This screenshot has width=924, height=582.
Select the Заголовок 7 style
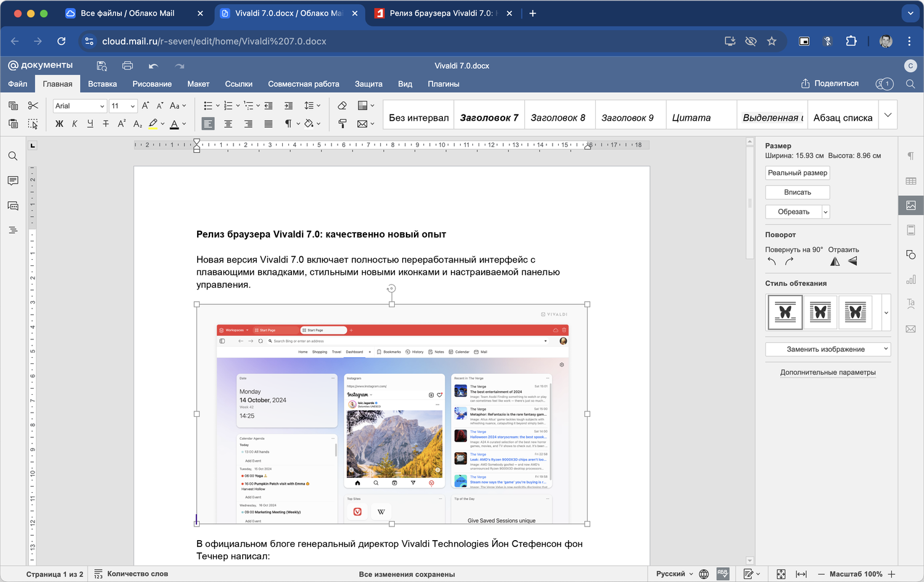click(x=489, y=118)
